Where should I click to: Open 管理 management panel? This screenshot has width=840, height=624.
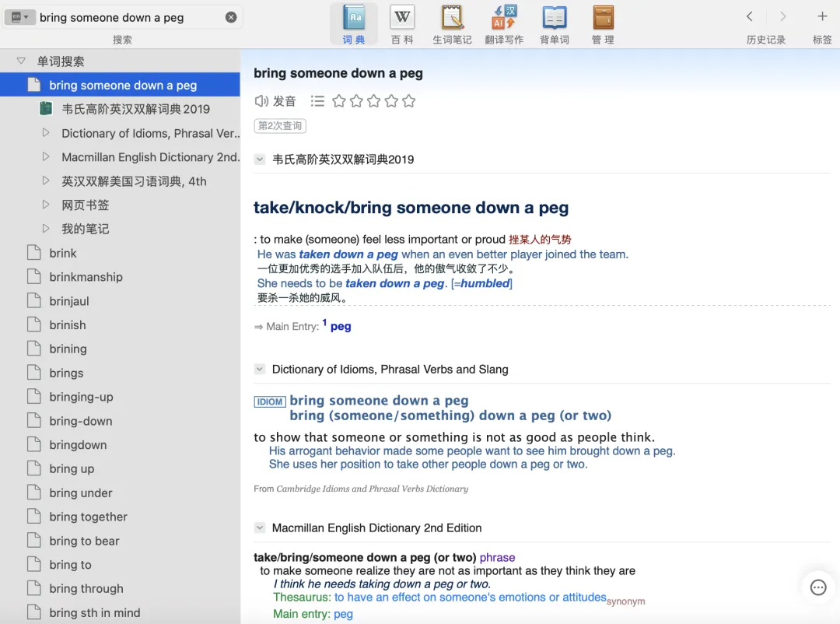pyautogui.click(x=604, y=25)
